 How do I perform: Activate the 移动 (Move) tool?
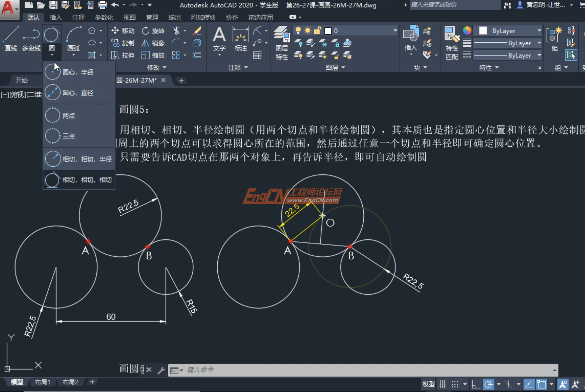pos(123,30)
